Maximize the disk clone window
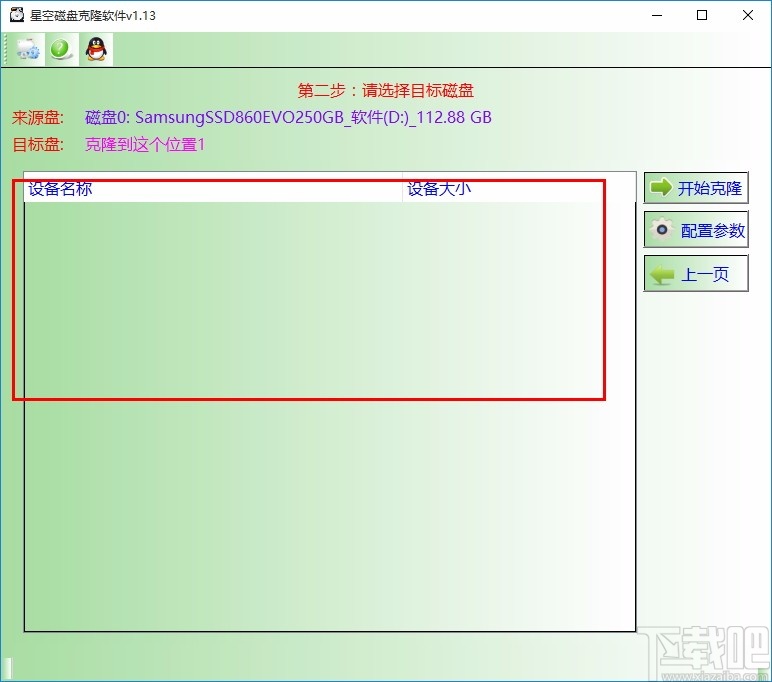Screen dimensions: 772x682 pos(702,15)
